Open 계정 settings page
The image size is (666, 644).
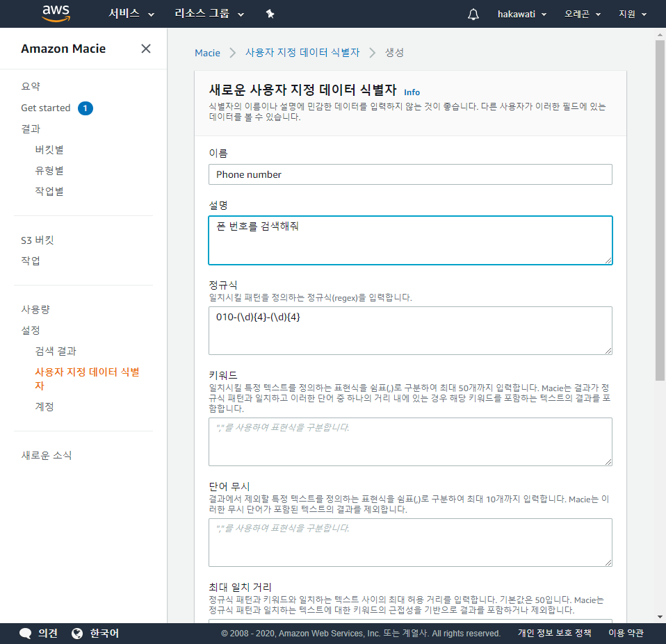pyautogui.click(x=44, y=406)
